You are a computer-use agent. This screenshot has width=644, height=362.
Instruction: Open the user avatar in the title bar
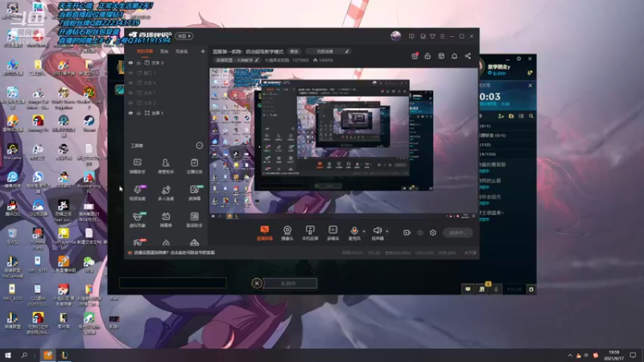(x=395, y=36)
